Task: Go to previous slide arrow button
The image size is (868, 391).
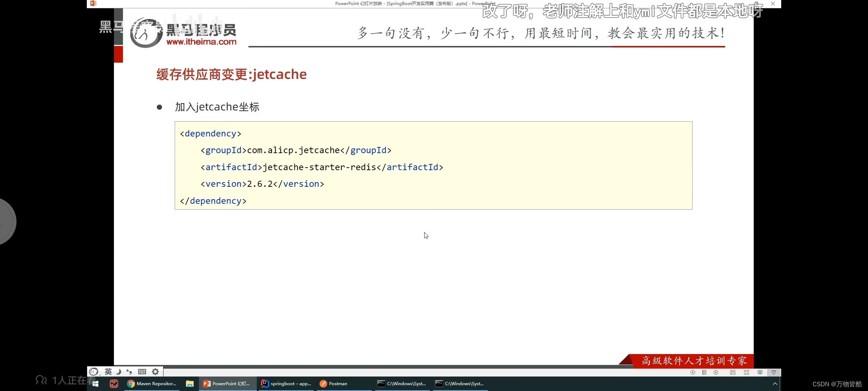Action: pyautogui.click(x=693, y=373)
